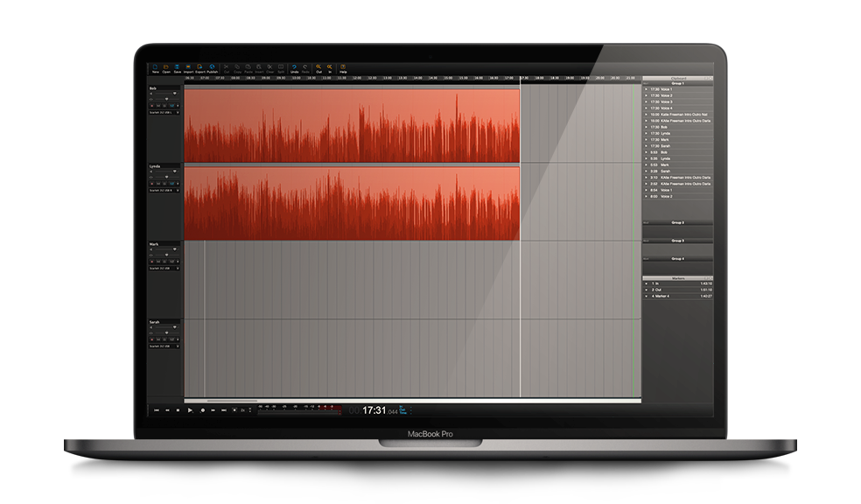Select the Group 4 clipboard header
The height and width of the screenshot is (504, 861).
click(677, 259)
